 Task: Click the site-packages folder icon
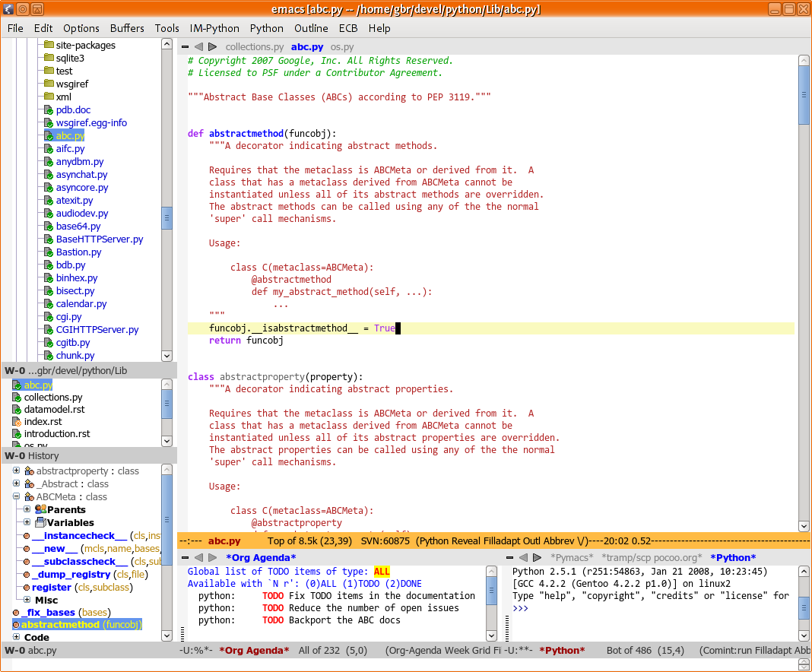(49, 45)
